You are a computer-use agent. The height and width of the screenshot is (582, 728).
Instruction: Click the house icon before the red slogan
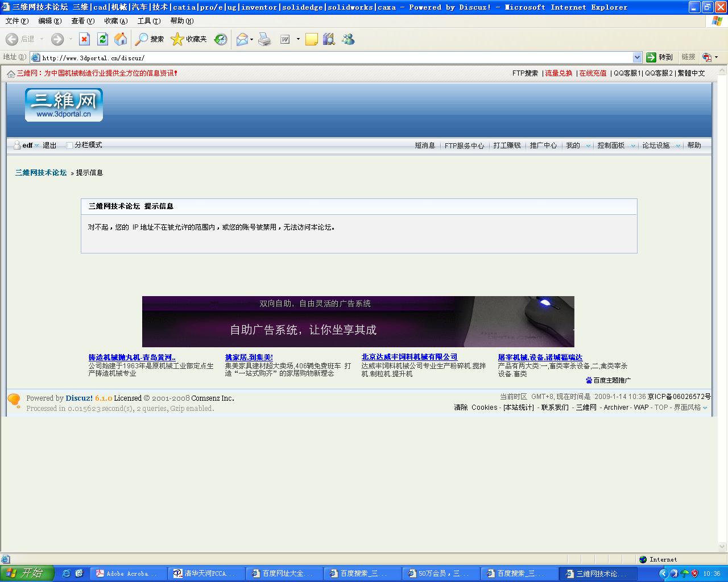click(11, 73)
